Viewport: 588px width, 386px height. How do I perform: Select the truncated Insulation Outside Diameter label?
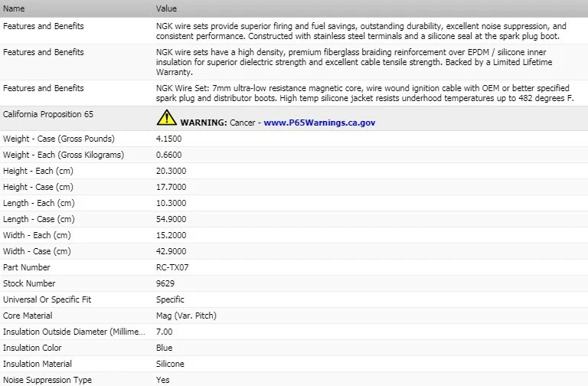pos(73,332)
